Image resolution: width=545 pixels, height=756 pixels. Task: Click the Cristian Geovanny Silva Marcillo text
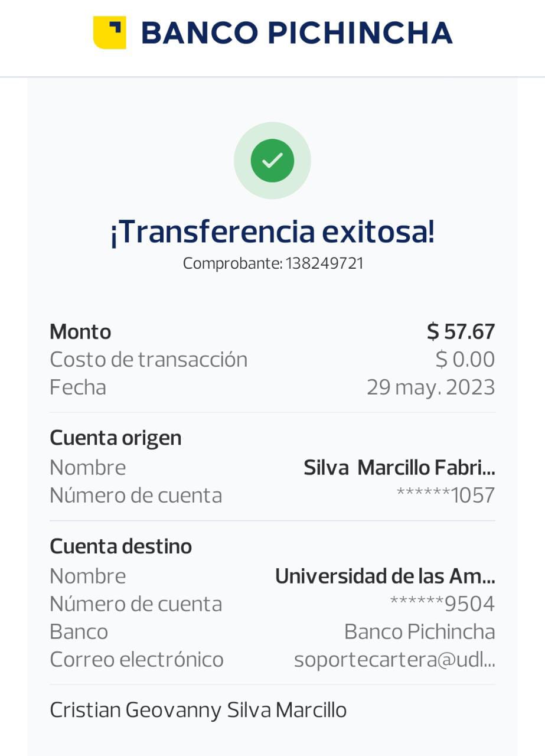click(198, 710)
